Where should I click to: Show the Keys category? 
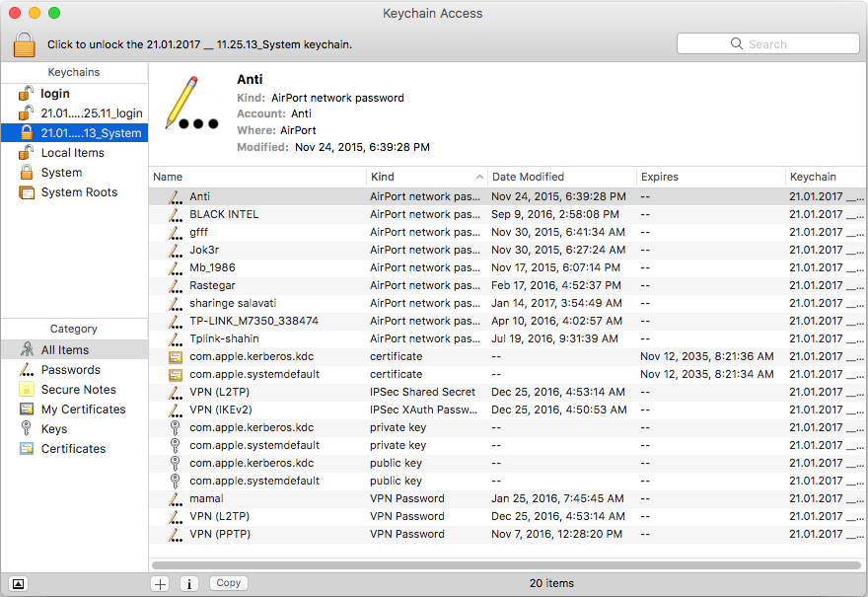pos(54,429)
